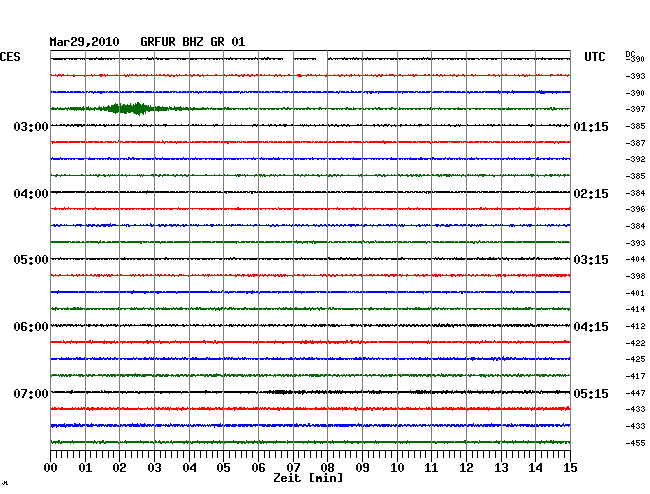Click minute tick label 01 on axis
This screenshot has height=494, width=650.
[85, 468]
